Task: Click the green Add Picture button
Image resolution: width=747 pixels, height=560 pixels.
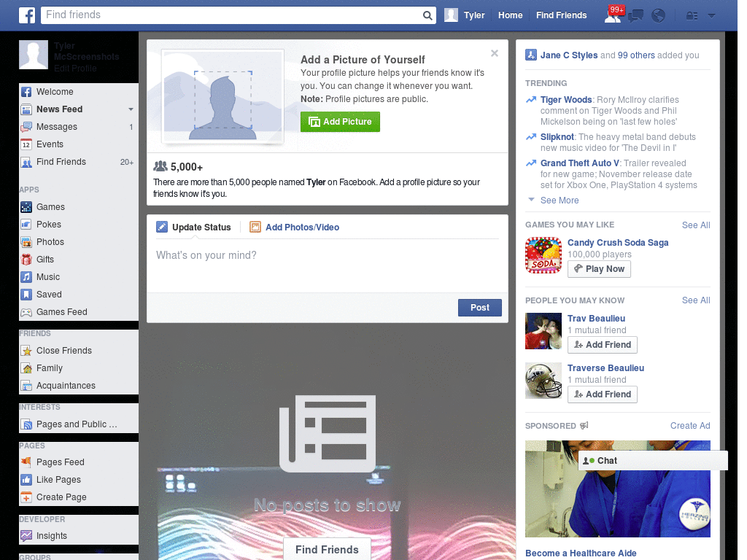Action: click(340, 122)
